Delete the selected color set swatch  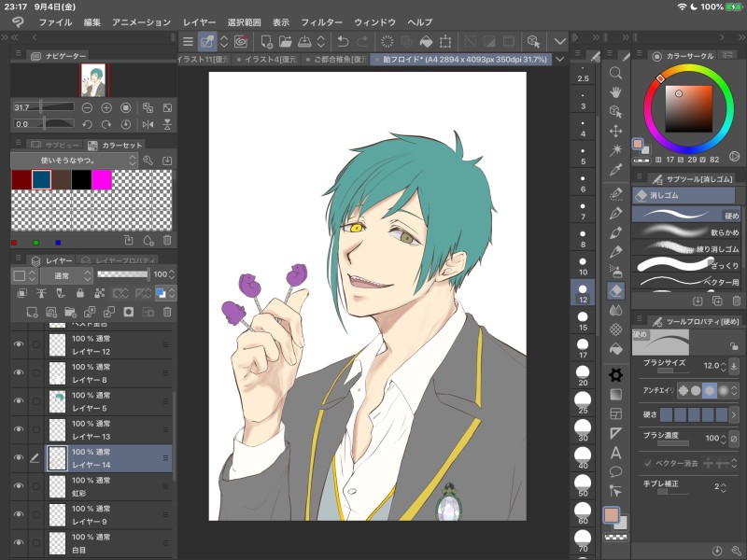click(165, 242)
